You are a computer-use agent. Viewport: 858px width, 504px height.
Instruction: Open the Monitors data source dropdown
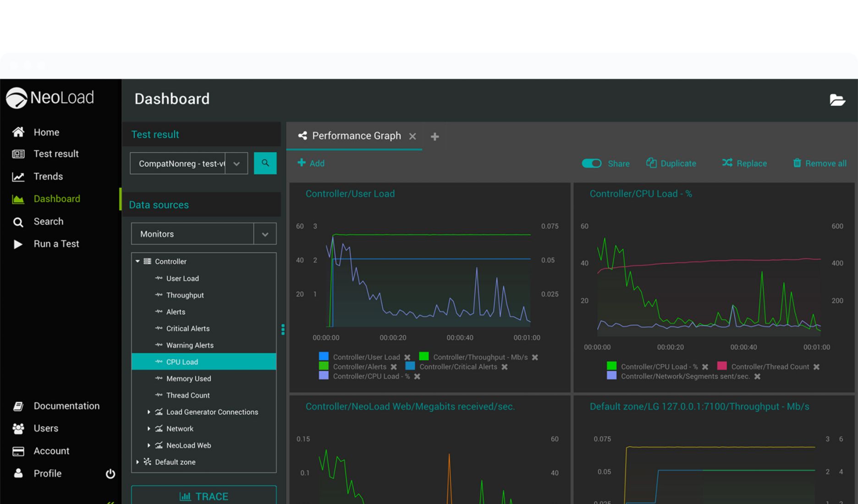[265, 234]
